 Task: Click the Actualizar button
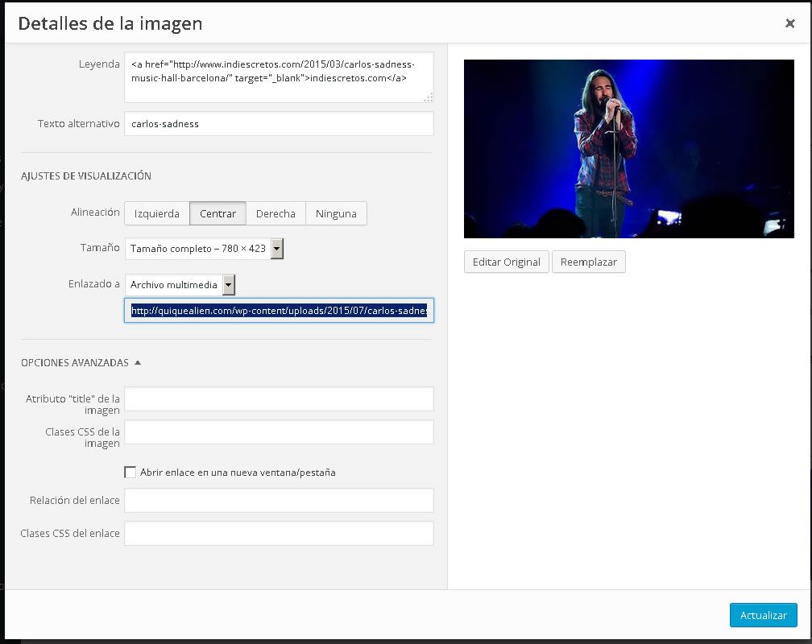click(764, 615)
